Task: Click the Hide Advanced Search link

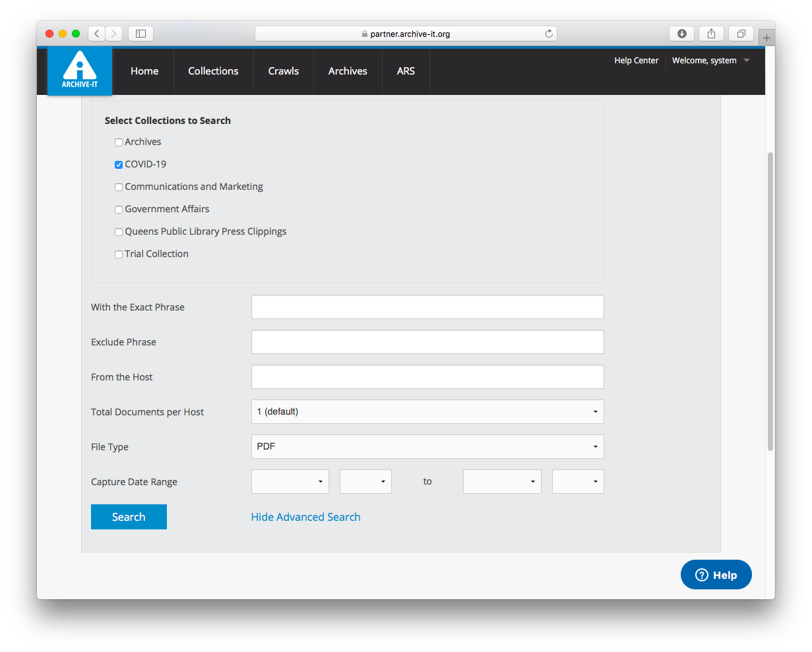Action: pos(305,517)
